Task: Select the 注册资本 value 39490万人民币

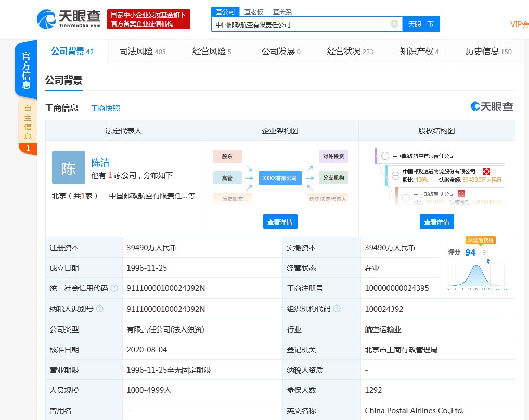Action: coord(152,248)
